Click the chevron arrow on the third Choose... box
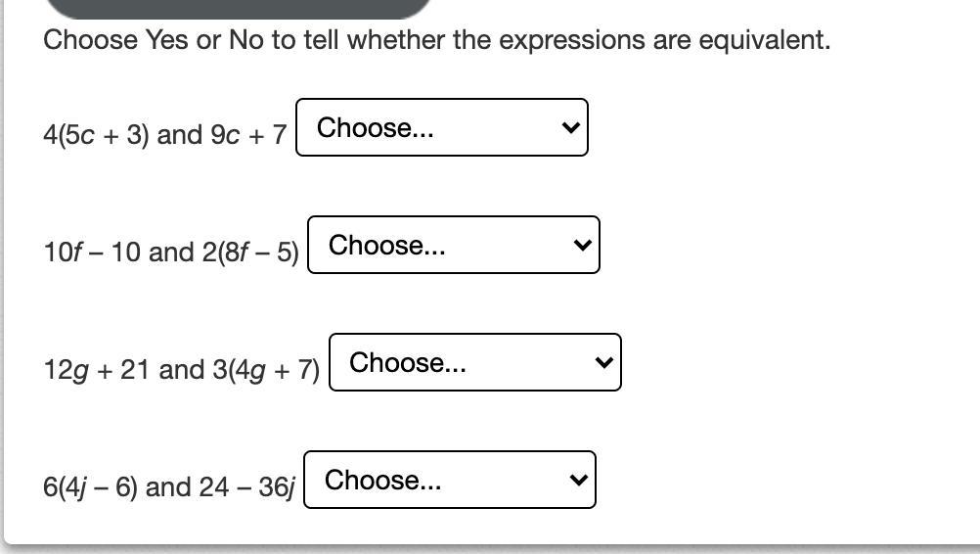Screen dimensions: 980x554 [604, 363]
